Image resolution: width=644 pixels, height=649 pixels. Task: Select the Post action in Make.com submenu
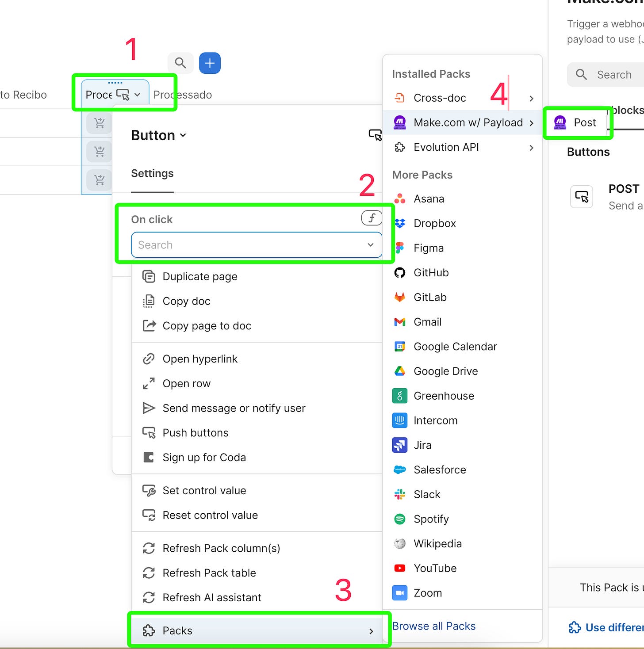tap(577, 122)
